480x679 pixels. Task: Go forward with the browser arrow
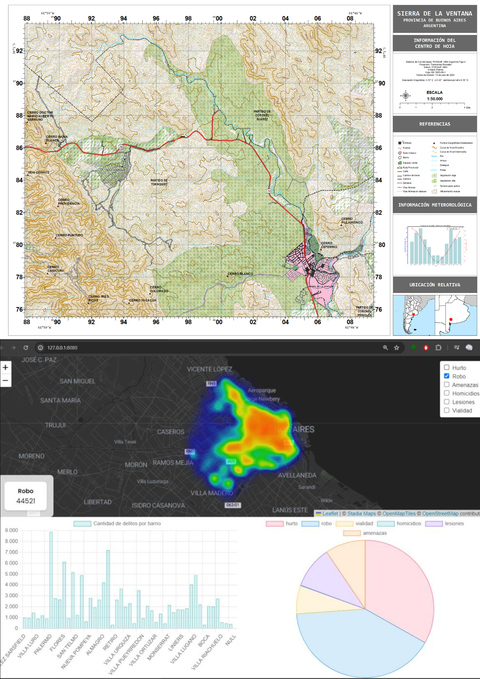(13, 347)
